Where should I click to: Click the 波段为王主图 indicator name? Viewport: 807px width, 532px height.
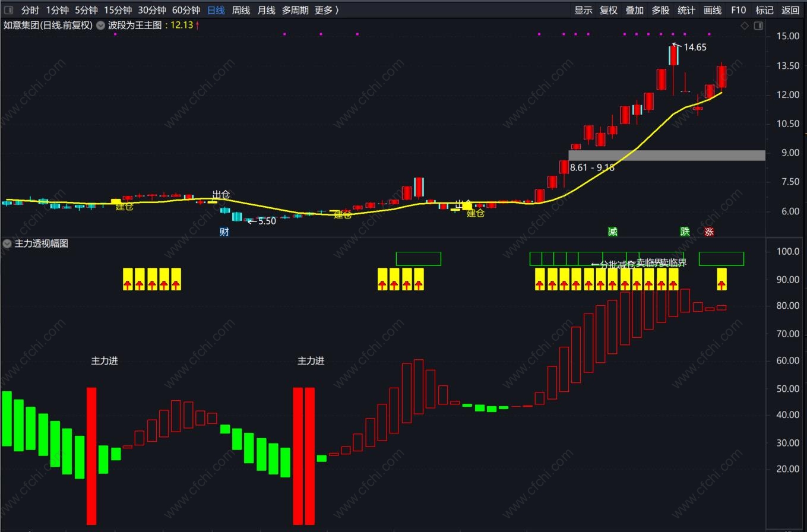pos(135,26)
